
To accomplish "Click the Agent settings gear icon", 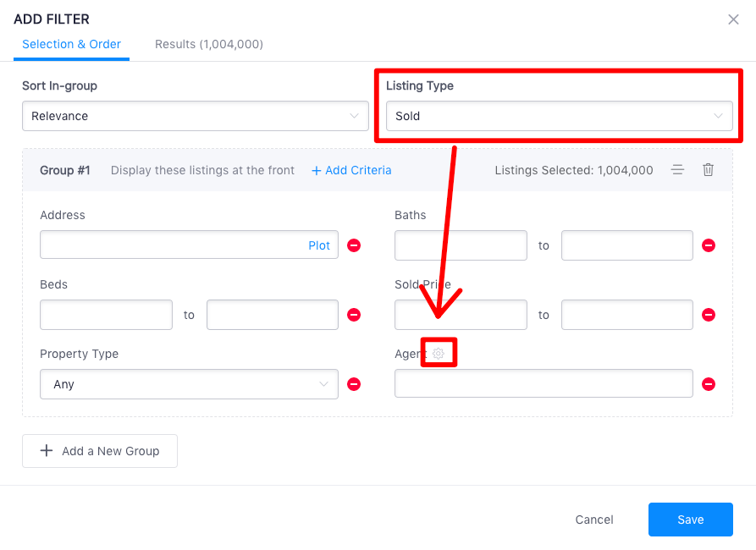I will [x=439, y=354].
